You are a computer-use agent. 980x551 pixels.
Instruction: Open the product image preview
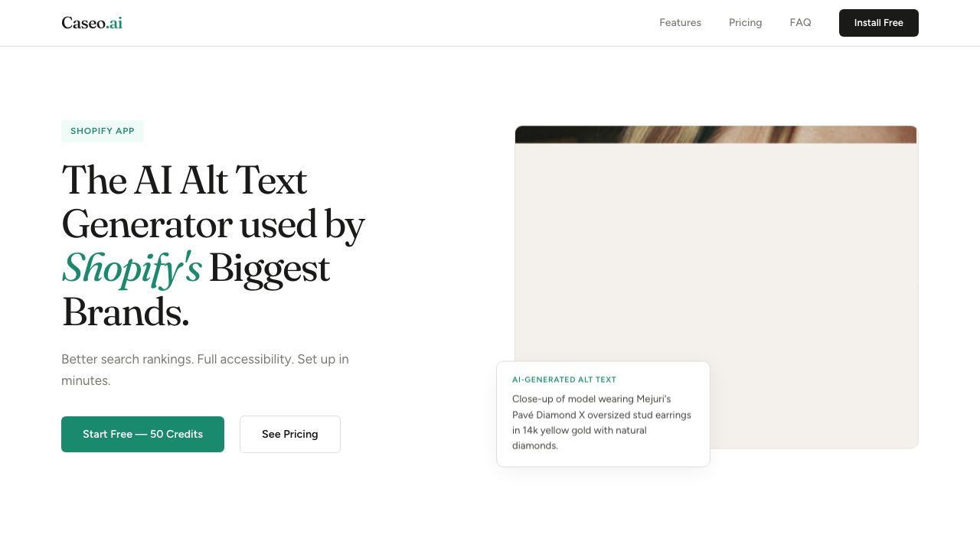click(x=717, y=287)
